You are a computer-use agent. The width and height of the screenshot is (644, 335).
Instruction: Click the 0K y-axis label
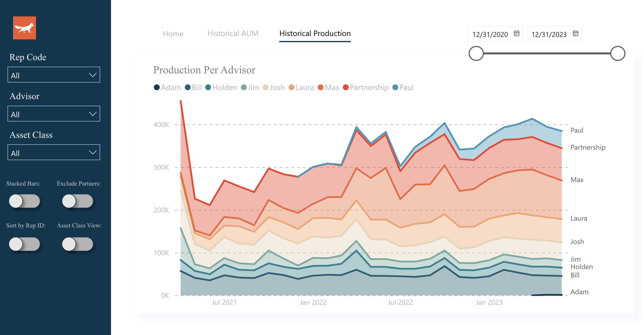(x=165, y=295)
